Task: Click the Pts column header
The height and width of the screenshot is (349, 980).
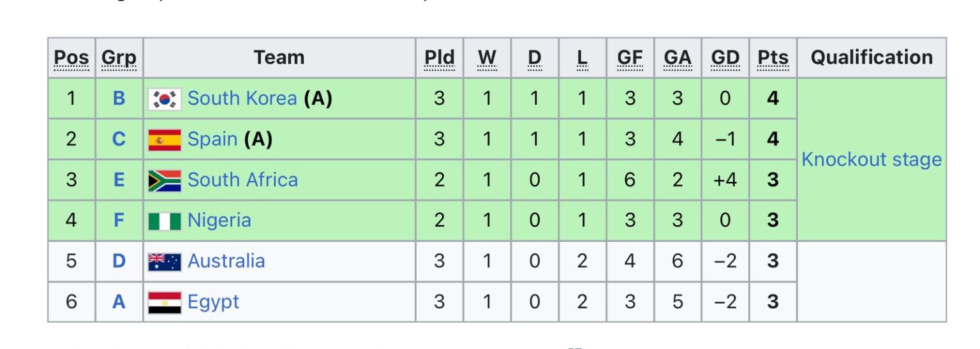Action: 773,58
